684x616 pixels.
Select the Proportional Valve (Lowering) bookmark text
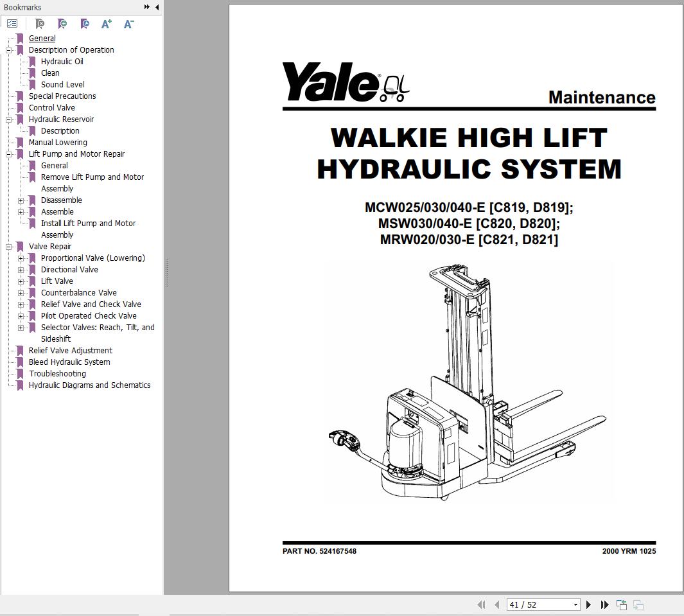93,258
